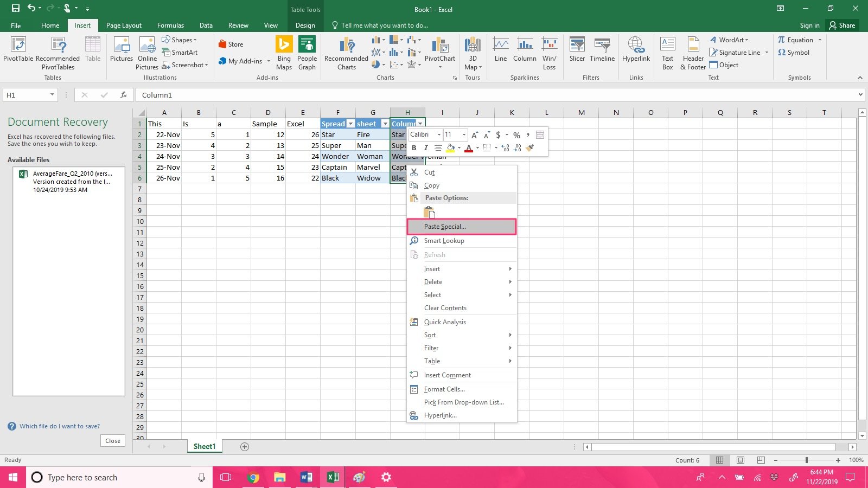Open the font size dropdown

click(x=464, y=134)
